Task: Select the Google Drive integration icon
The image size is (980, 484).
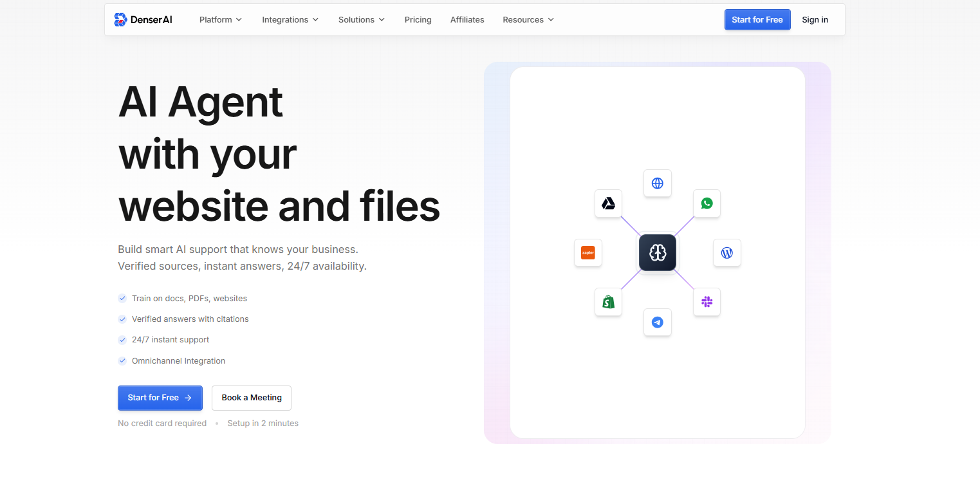Action: [x=608, y=203]
